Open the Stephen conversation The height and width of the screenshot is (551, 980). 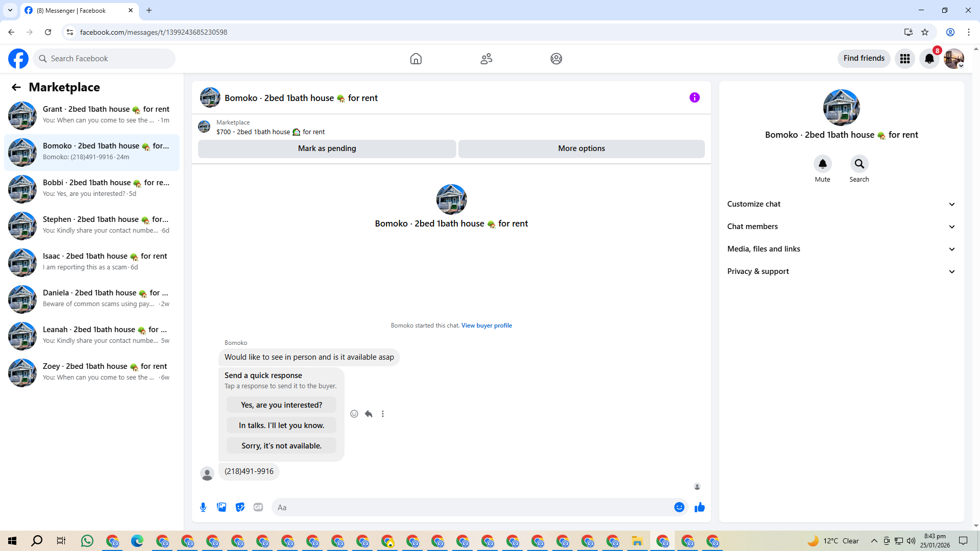tap(92, 226)
